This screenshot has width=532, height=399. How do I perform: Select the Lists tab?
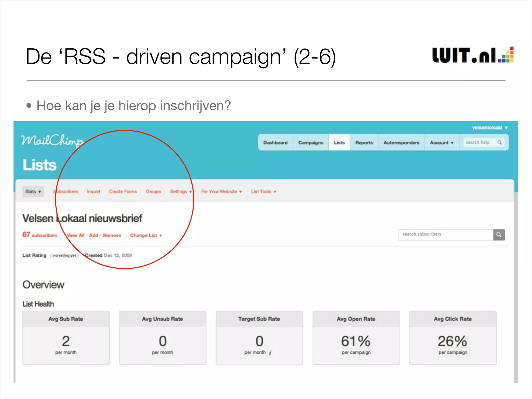(x=339, y=143)
